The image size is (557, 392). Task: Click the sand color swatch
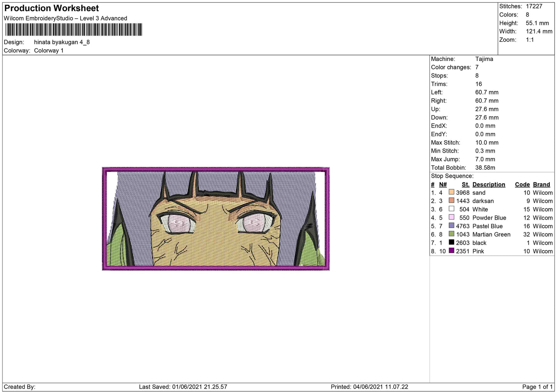click(x=451, y=192)
